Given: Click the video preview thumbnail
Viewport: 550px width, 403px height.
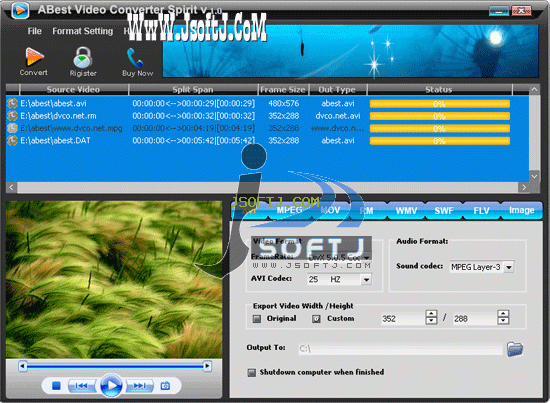Looking at the screenshot, I should tap(114, 280).
